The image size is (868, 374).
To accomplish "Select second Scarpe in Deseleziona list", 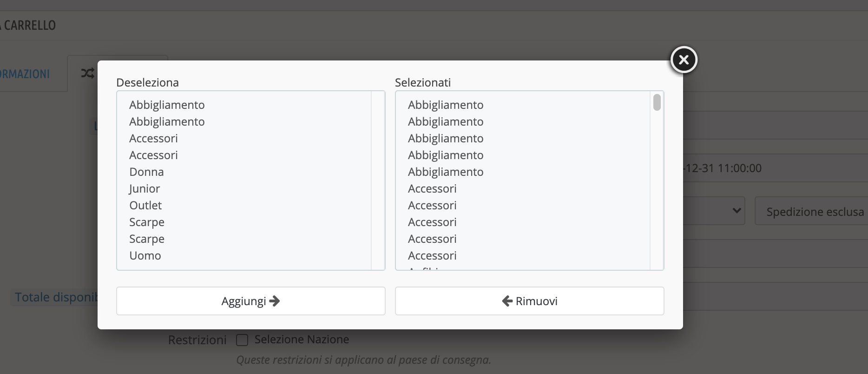I will click(147, 239).
